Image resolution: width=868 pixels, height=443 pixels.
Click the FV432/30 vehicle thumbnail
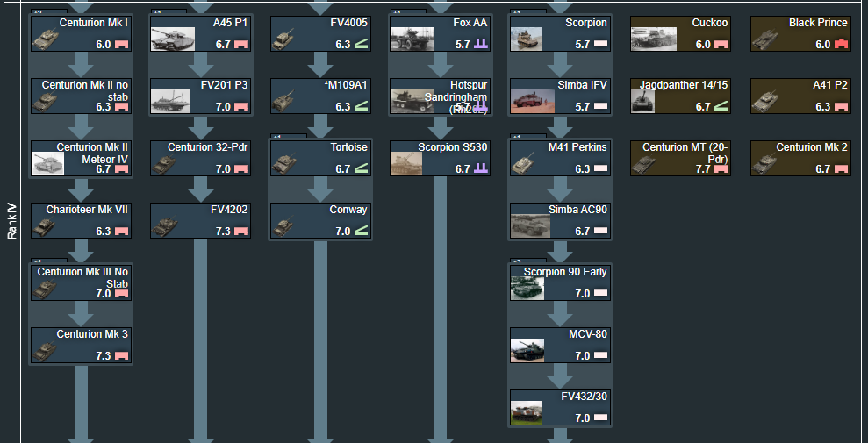[x=527, y=412]
